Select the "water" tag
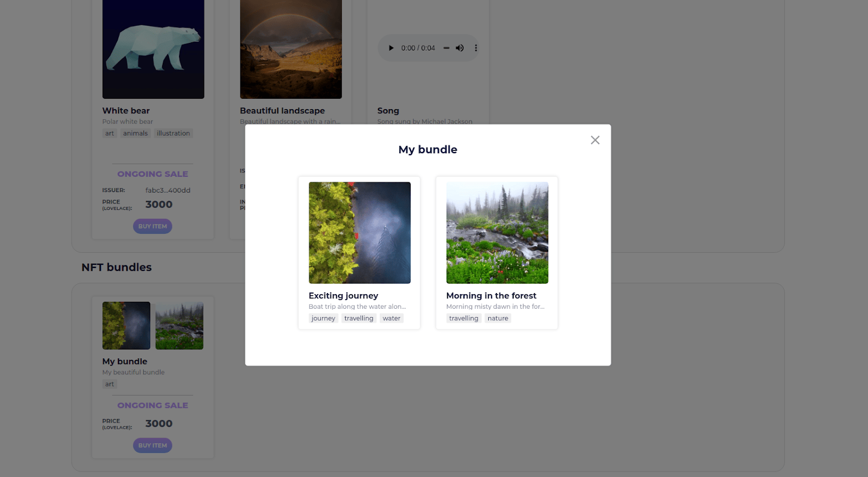Viewport: 868px width, 477px height. pos(391,319)
